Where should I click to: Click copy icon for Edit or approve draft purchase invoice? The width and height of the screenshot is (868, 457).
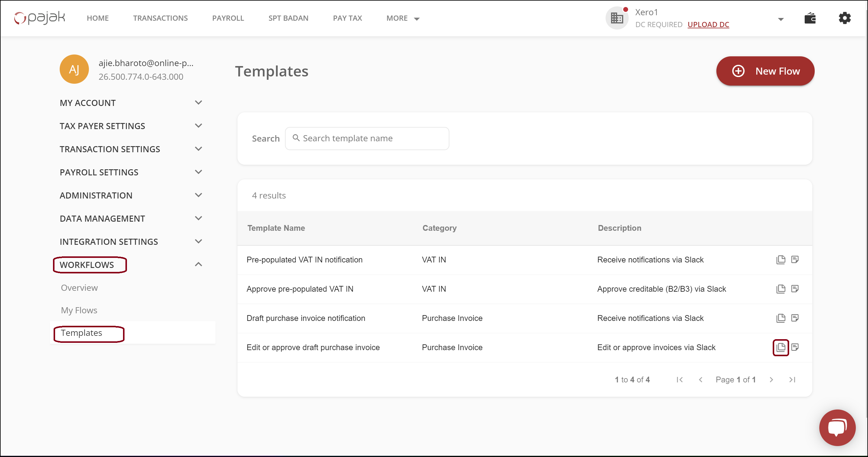pyautogui.click(x=780, y=347)
